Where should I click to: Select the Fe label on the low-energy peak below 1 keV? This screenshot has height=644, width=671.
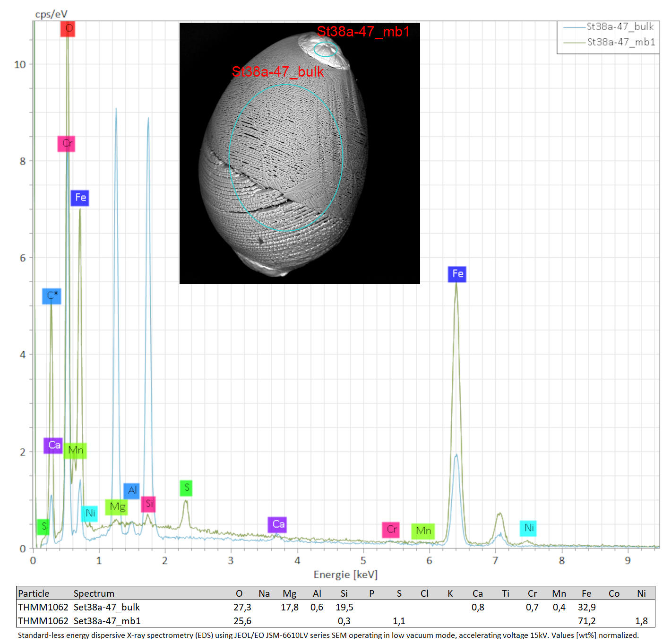(80, 198)
